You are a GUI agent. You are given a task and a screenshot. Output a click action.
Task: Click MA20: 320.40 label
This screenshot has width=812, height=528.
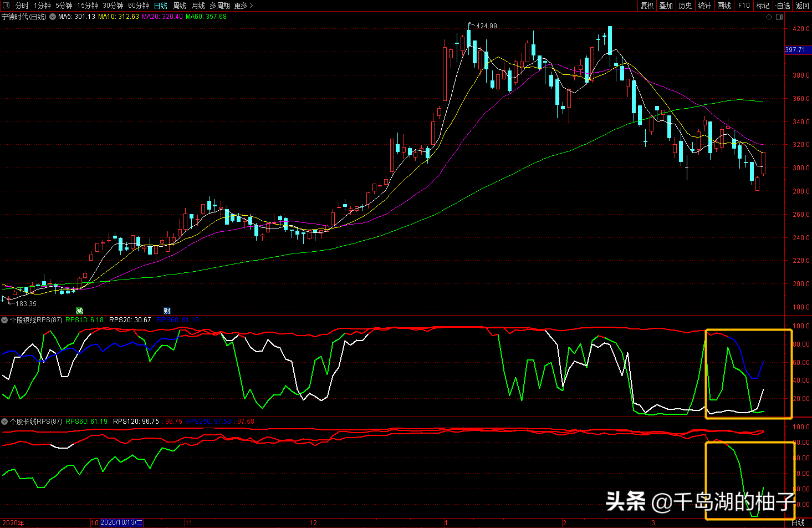[x=162, y=17]
